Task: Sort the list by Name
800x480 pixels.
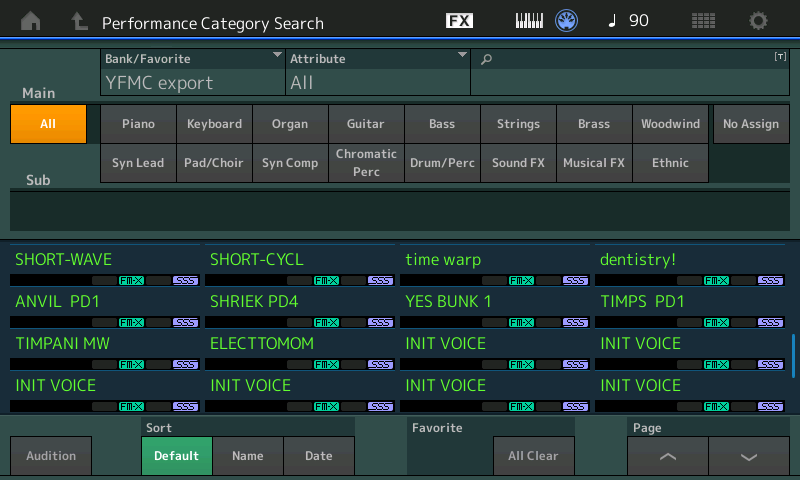Action: (x=247, y=456)
